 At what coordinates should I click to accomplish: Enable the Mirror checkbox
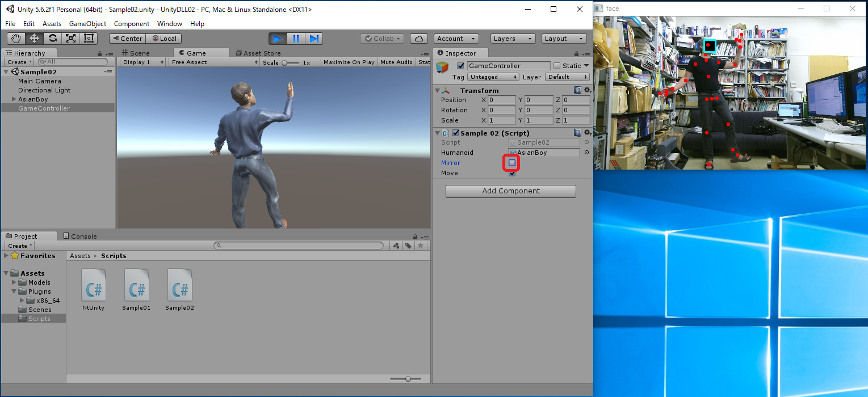tap(512, 163)
